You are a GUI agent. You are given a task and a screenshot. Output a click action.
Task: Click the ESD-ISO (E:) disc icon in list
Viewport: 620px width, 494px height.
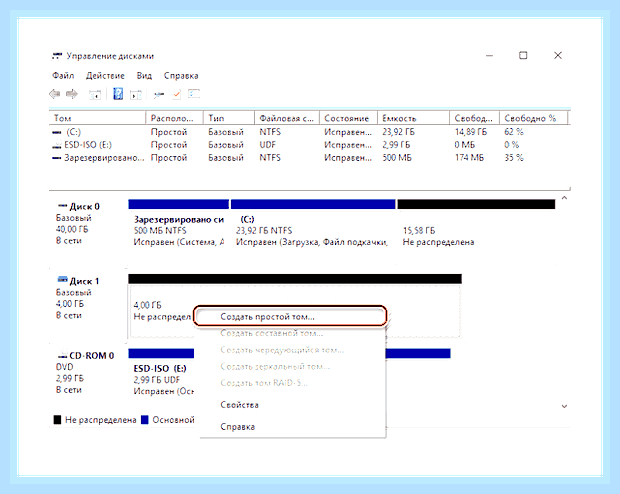pyautogui.click(x=57, y=145)
